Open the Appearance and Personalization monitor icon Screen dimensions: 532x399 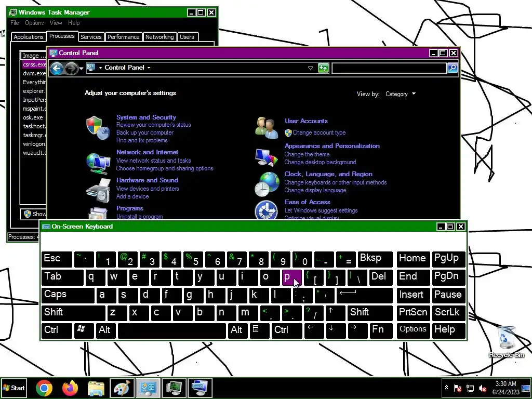click(x=267, y=157)
